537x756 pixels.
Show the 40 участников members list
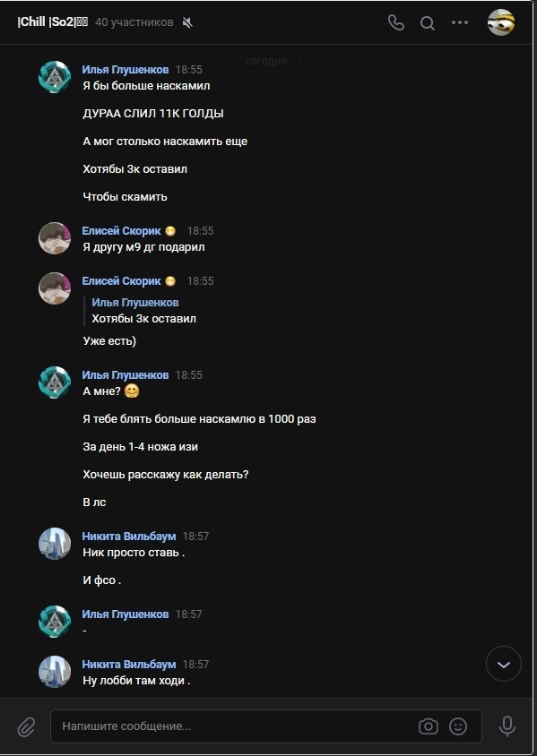[134, 22]
